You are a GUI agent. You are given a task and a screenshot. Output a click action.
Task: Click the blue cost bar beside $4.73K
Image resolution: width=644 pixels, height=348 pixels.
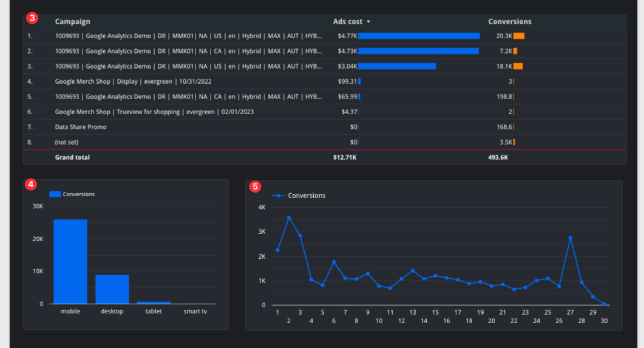tap(419, 51)
